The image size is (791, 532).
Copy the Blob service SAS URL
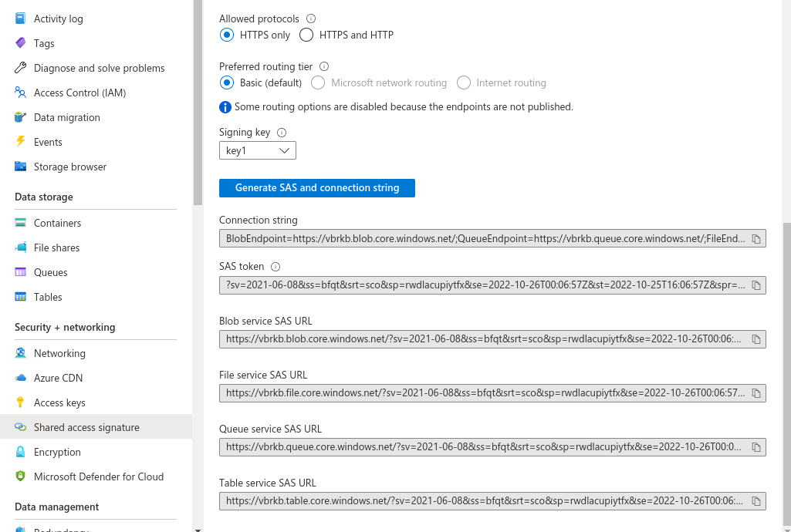click(756, 339)
